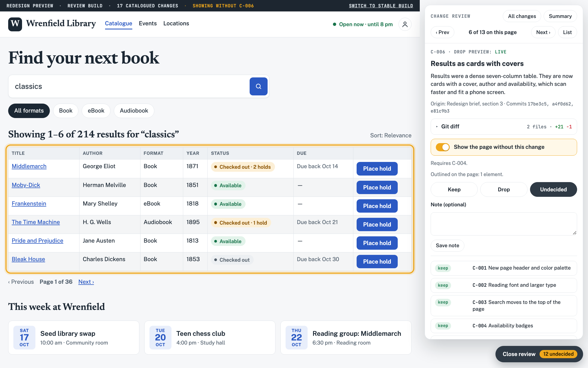This screenshot has height=368, width=588.
Task: Click the classics search field
Action: [129, 86]
